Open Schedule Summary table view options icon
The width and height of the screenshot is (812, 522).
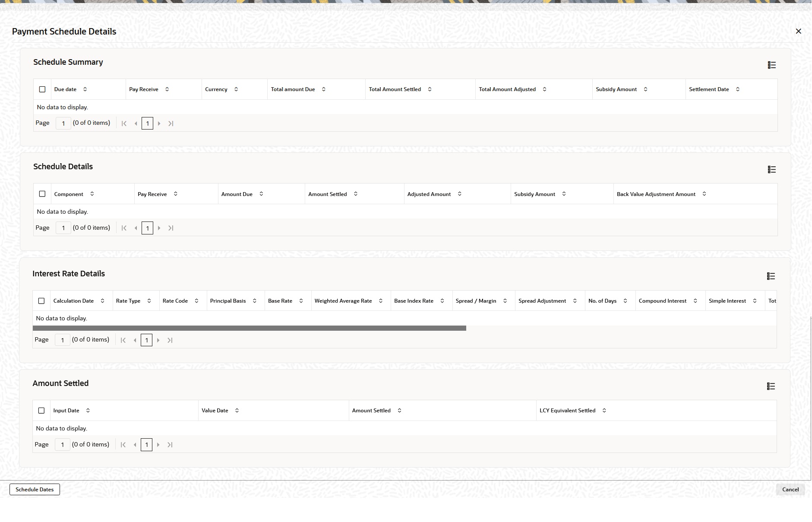pyautogui.click(x=772, y=65)
